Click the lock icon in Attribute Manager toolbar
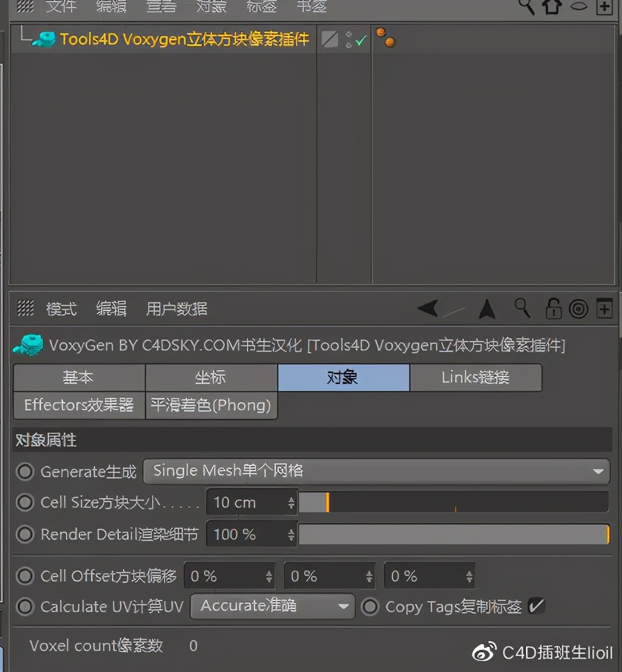 click(x=553, y=308)
